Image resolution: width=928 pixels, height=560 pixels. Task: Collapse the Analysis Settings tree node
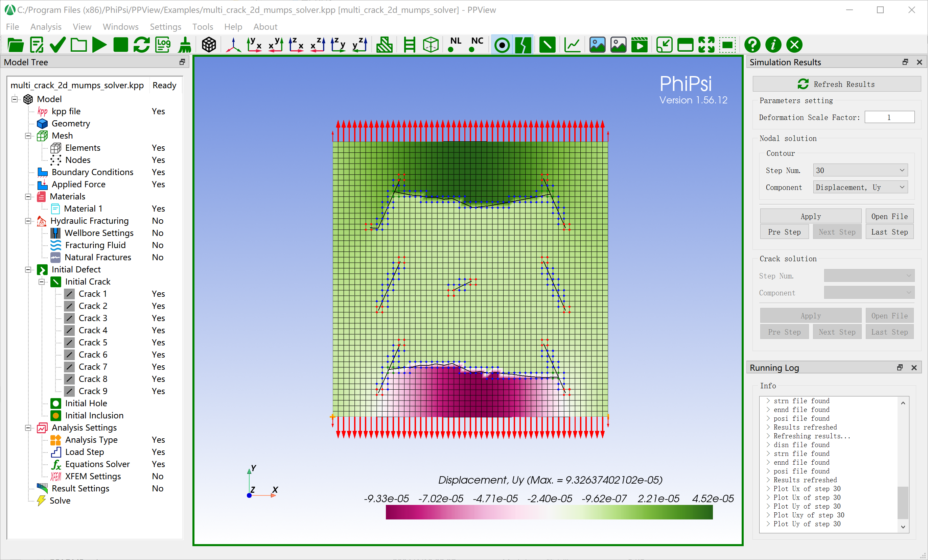coord(28,428)
